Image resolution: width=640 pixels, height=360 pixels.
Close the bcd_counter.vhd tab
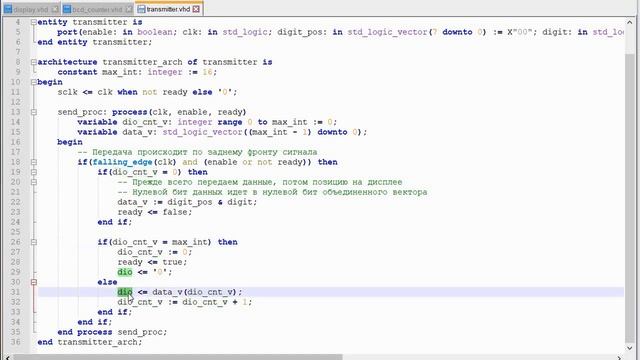[x=129, y=9]
